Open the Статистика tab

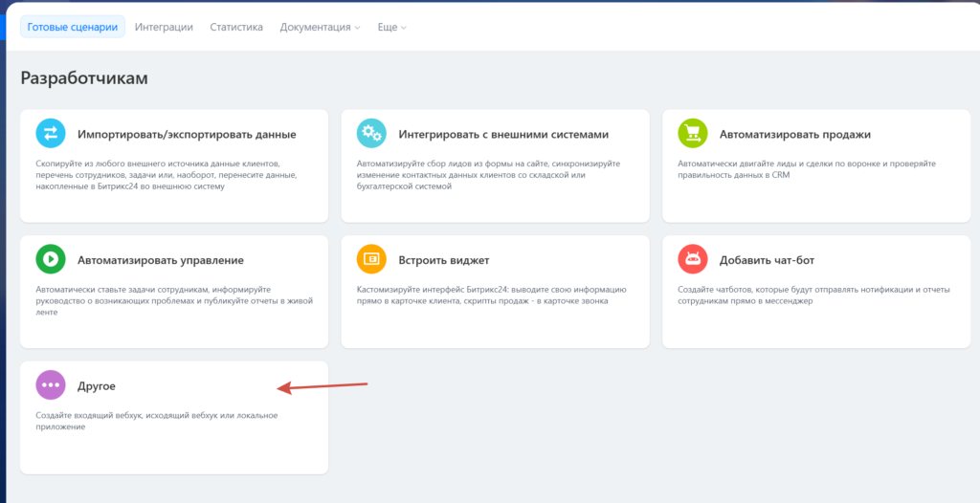point(236,27)
